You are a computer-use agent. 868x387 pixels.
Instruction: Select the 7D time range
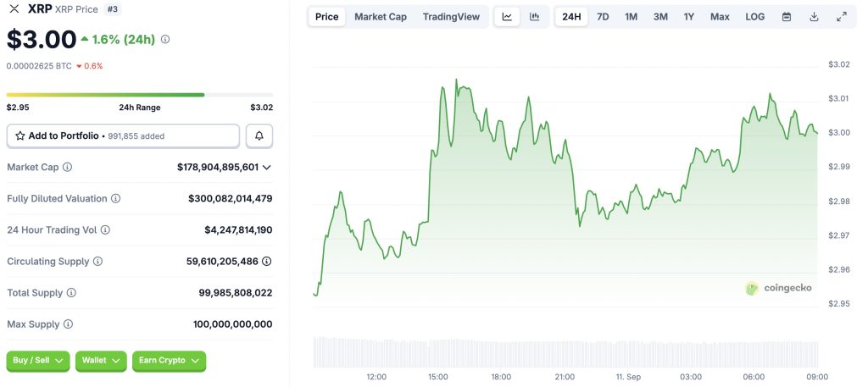click(x=603, y=17)
